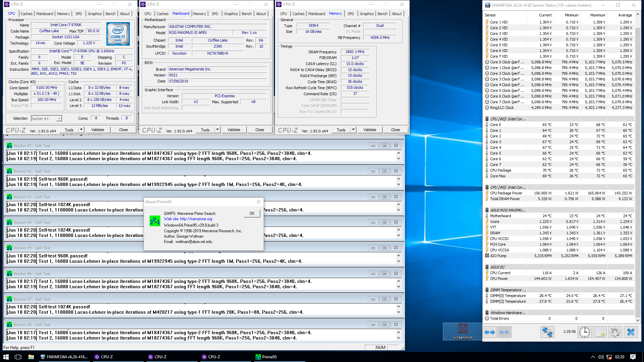Open SPD tab in first CPU-Z window

click(79, 14)
